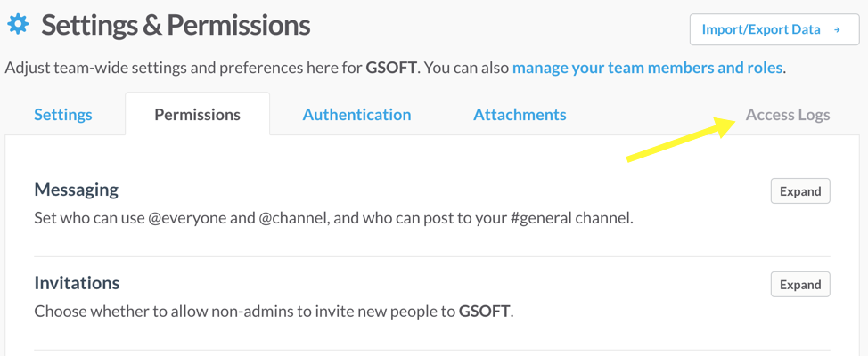Click the bold GSOFT name in the intro line
868x356 pixels.
(390, 68)
